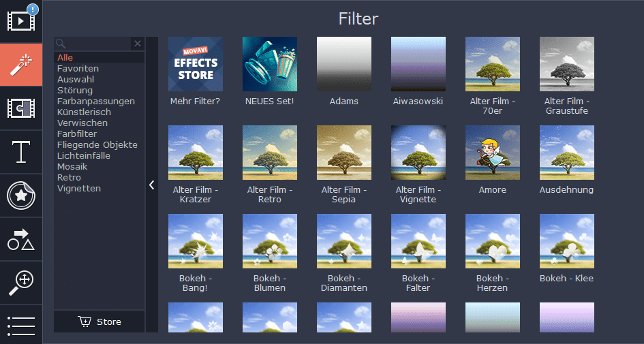Open the media import tab icon
This screenshot has width=644, height=344.
click(21, 21)
